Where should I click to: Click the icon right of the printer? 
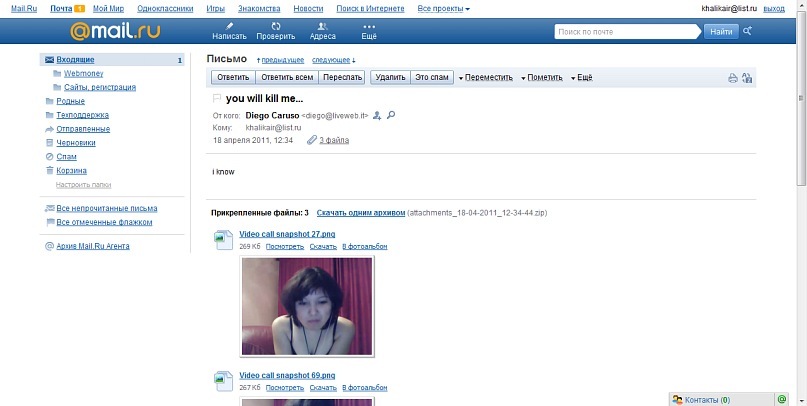747,78
